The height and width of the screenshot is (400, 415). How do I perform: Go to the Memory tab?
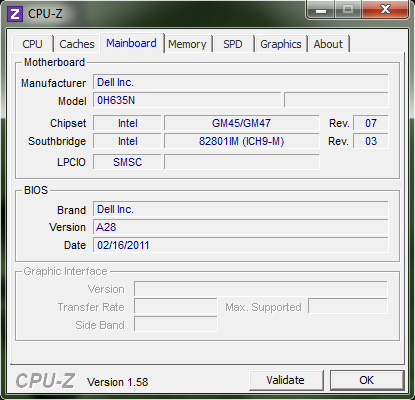click(x=187, y=44)
